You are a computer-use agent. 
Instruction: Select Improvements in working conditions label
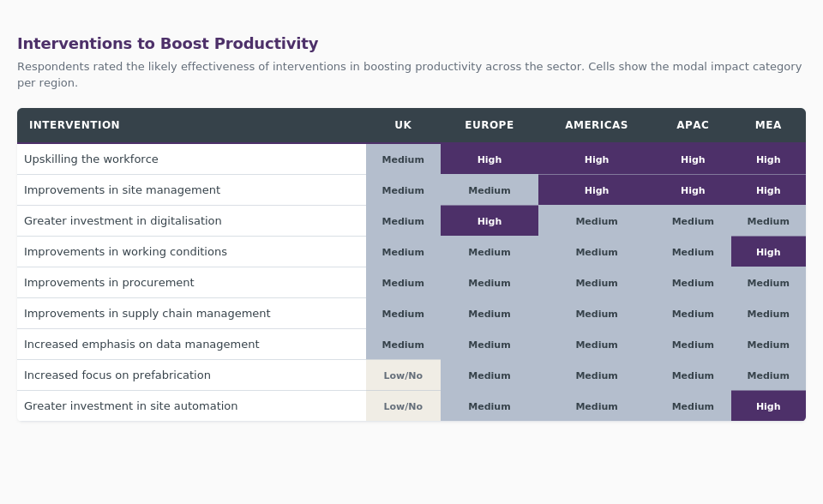click(125, 252)
